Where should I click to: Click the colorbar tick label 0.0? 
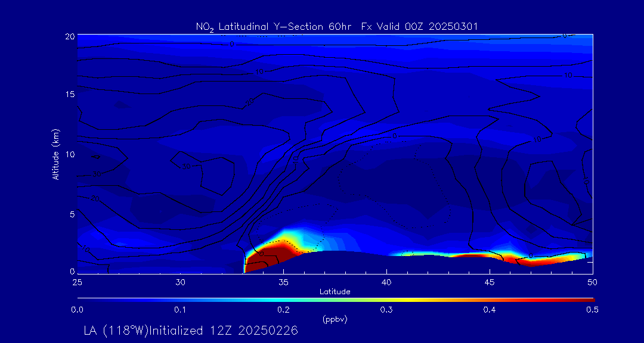pyautogui.click(x=78, y=310)
